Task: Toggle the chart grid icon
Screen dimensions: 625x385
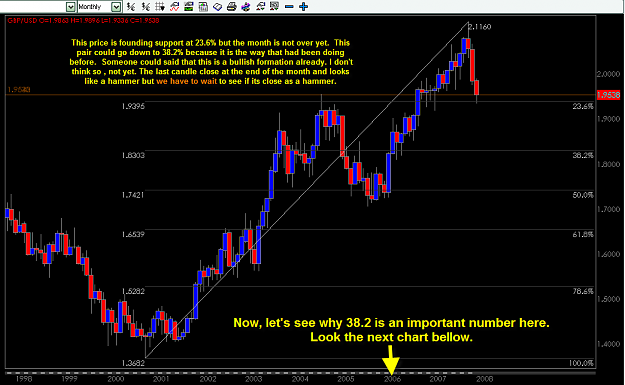Action: click(160, 6)
